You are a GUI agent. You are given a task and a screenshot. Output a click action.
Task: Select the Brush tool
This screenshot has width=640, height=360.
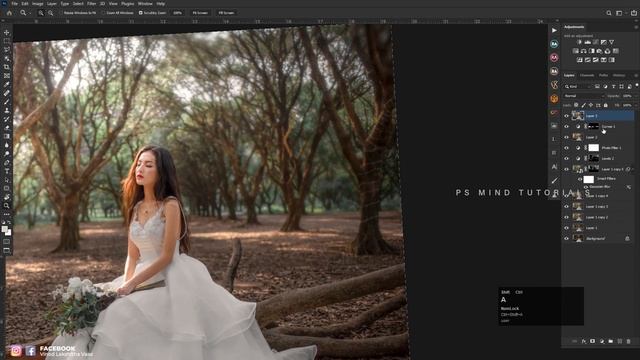pyautogui.click(x=7, y=102)
